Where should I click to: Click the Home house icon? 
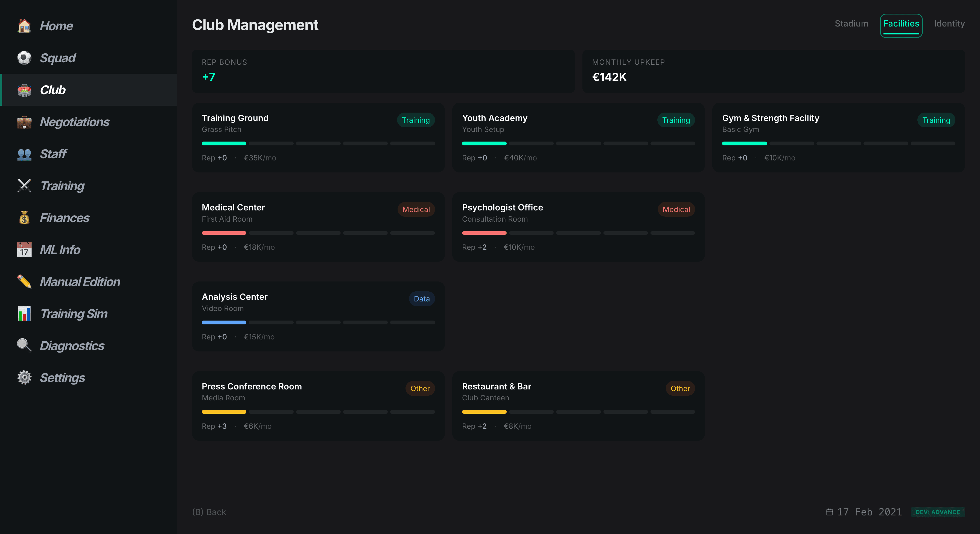coord(24,26)
